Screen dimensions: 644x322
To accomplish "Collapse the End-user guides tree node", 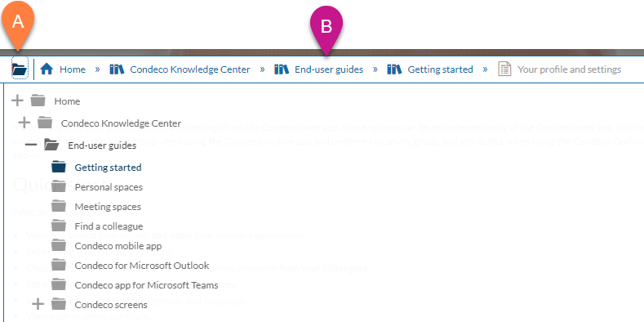I will tap(31, 145).
